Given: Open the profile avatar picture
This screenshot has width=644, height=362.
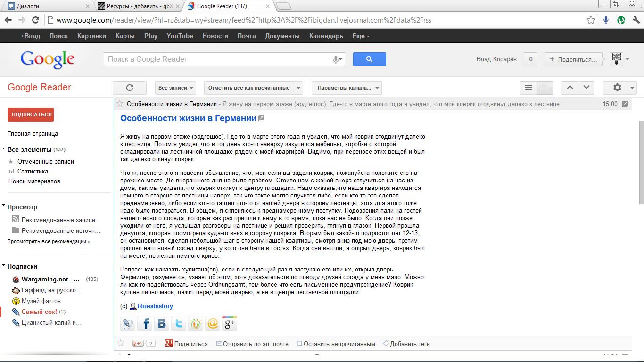Looking at the screenshot, I should click(x=616, y=59).
